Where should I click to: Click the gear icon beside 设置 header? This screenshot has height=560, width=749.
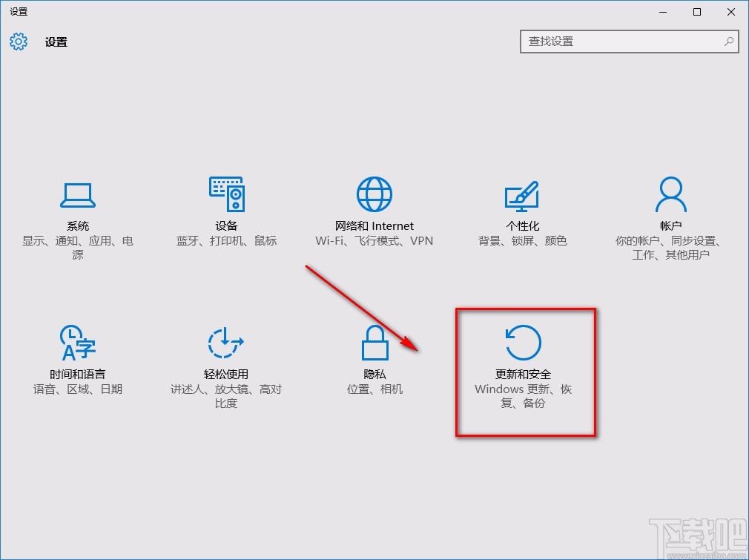pyautogui.click(x=18, y=42)
